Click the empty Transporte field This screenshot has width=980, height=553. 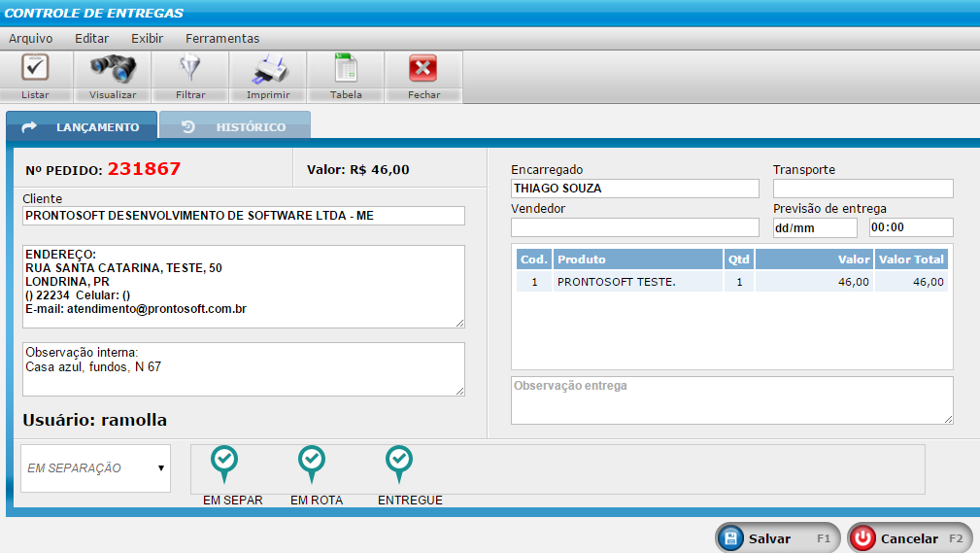pyautogui.click(x=863, y=189)
